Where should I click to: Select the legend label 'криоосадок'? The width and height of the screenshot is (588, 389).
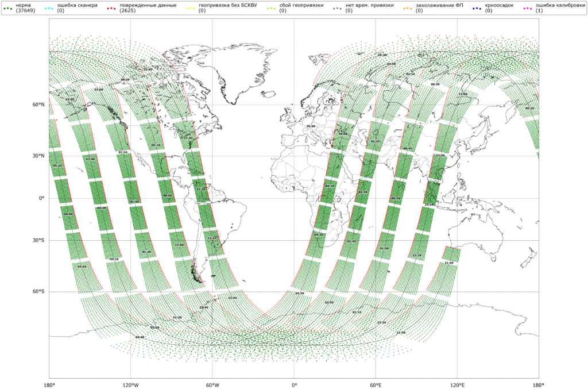(499, 5)
